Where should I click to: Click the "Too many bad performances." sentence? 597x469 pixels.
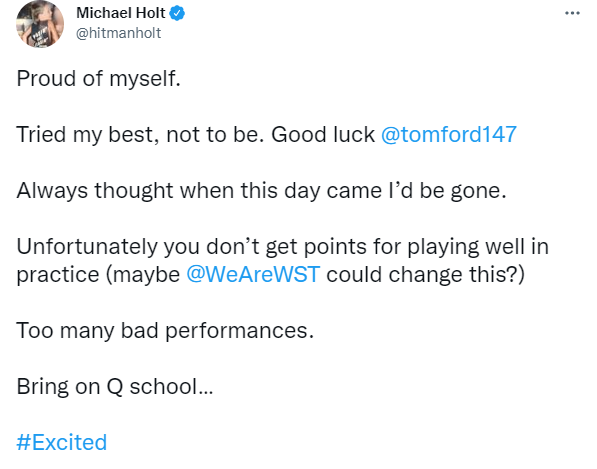[165, 330]
